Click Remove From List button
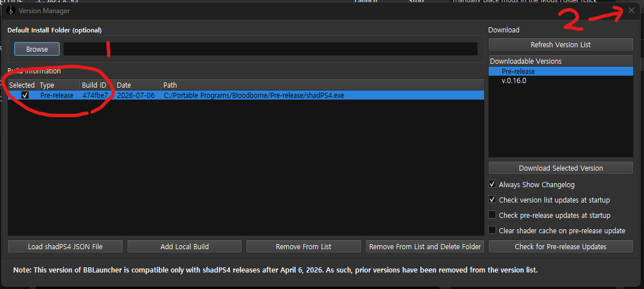The height and width of the screenshot is (289, 644). tap(304, 246)
